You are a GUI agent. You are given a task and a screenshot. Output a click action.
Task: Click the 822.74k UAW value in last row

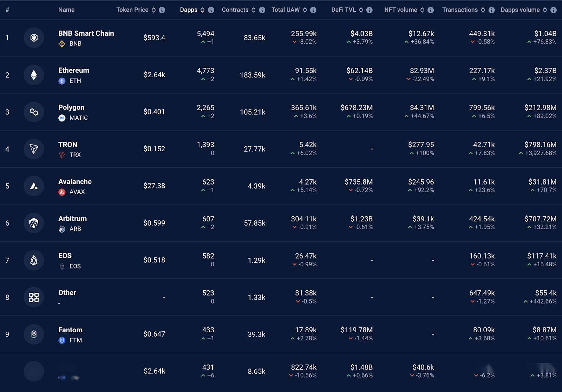click(x=303, y=367)
